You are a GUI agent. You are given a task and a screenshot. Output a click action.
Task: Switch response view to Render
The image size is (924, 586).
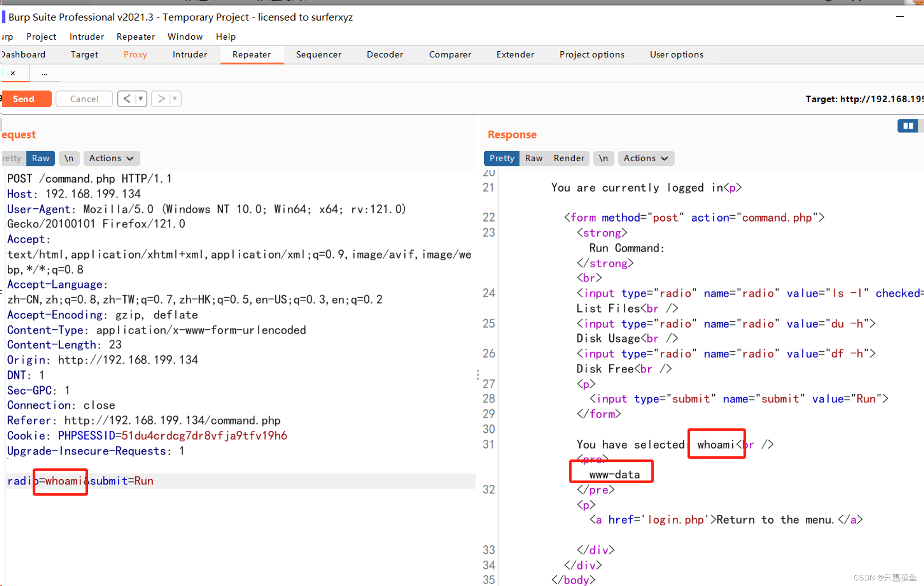569,158
